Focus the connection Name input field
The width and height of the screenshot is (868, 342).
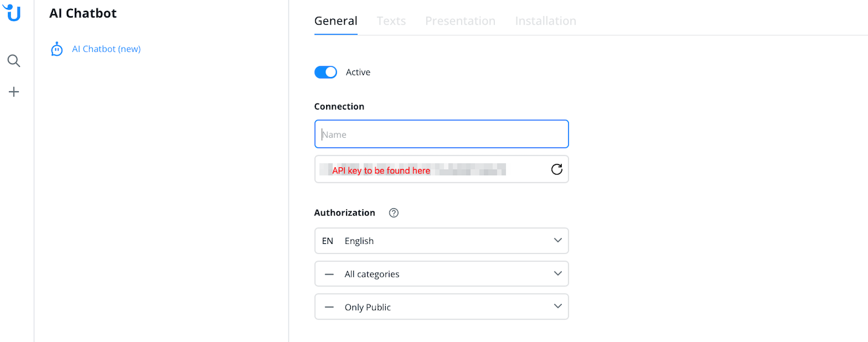(x=441, y=134)
